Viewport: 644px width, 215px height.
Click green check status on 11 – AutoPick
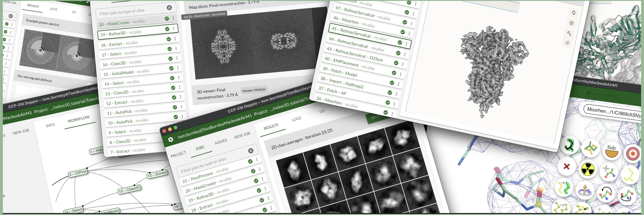[x=175, y=107]
